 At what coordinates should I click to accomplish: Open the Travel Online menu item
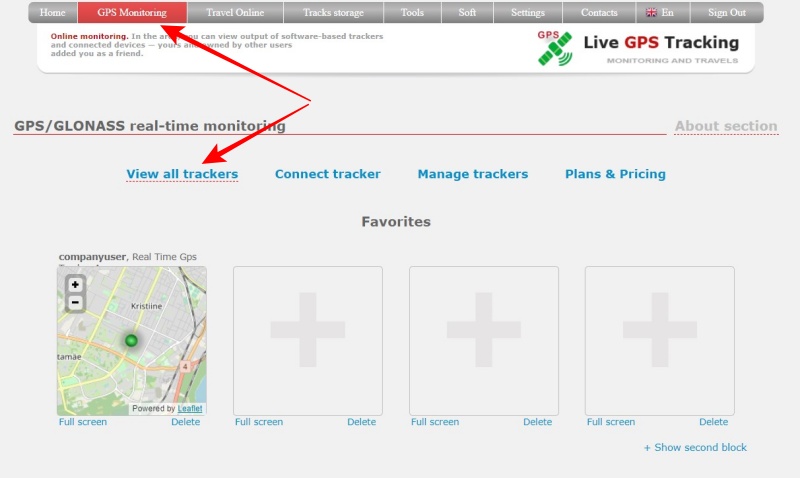coord(235,13)
